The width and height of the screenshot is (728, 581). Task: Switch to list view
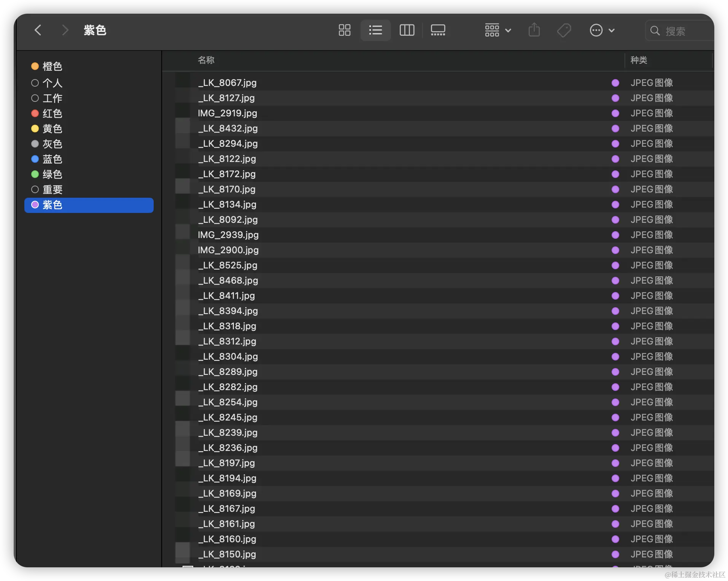(375, 30)
